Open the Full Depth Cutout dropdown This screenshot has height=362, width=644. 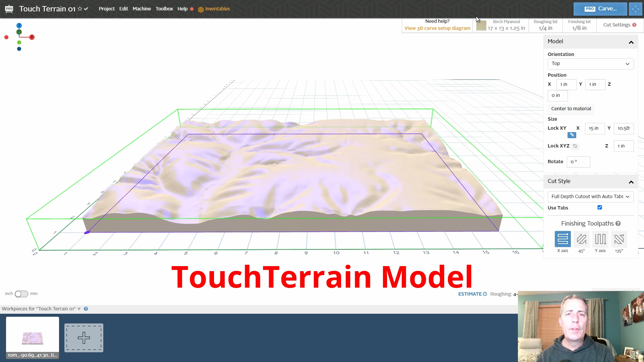point(590,197)
